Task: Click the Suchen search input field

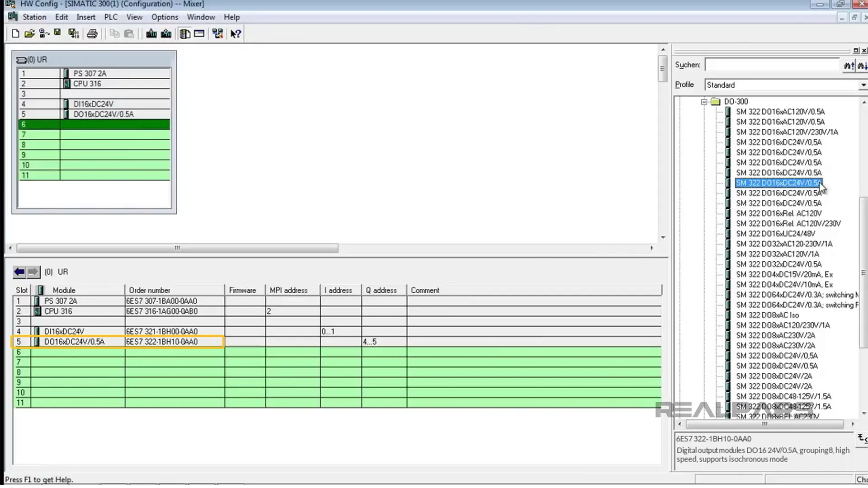Action: [x=772, y=65]
